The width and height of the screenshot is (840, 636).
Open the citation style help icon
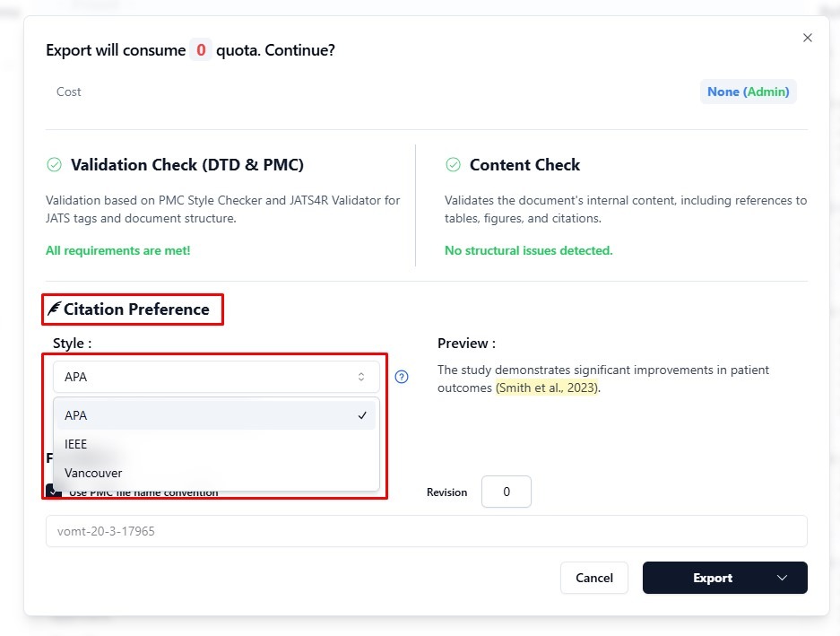tap(402, 377)
